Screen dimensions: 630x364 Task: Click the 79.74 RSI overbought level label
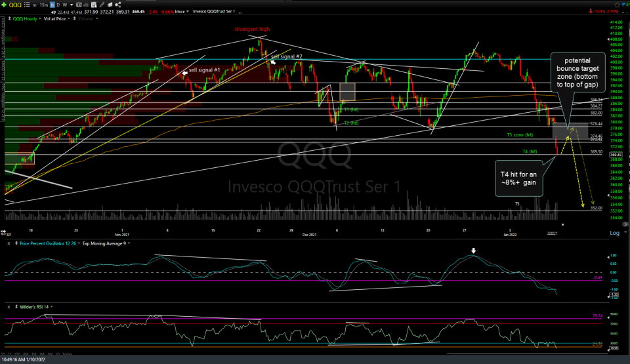point(597,315)
